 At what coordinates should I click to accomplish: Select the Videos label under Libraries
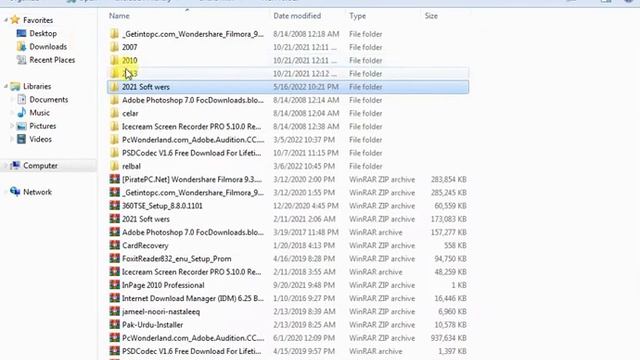tap(40, 139)
